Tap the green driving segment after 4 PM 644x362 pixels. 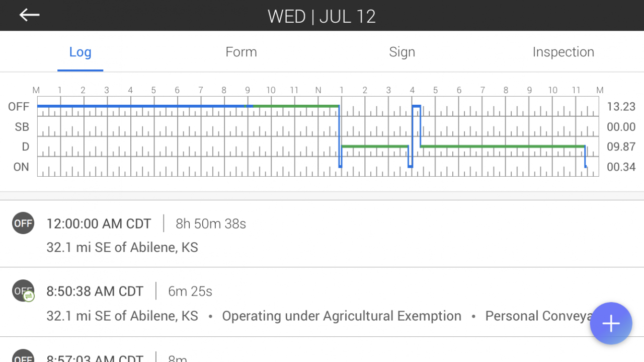tap(503, 147)
